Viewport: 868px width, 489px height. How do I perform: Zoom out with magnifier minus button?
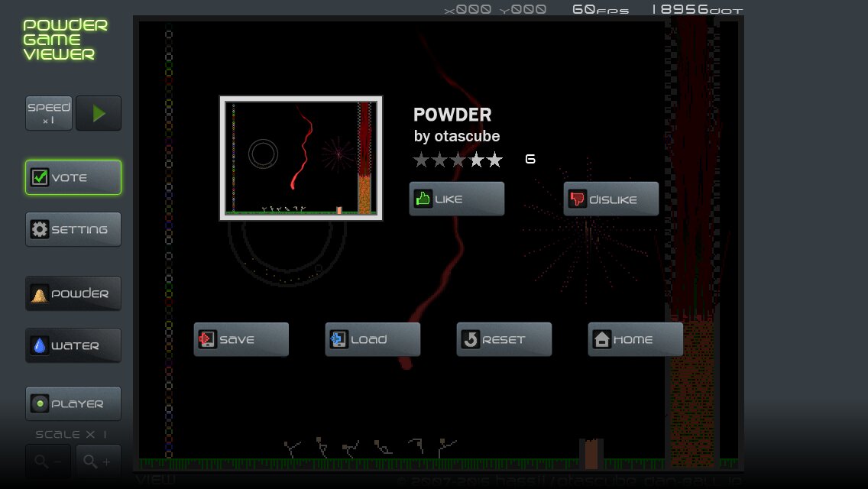point(49,461)
